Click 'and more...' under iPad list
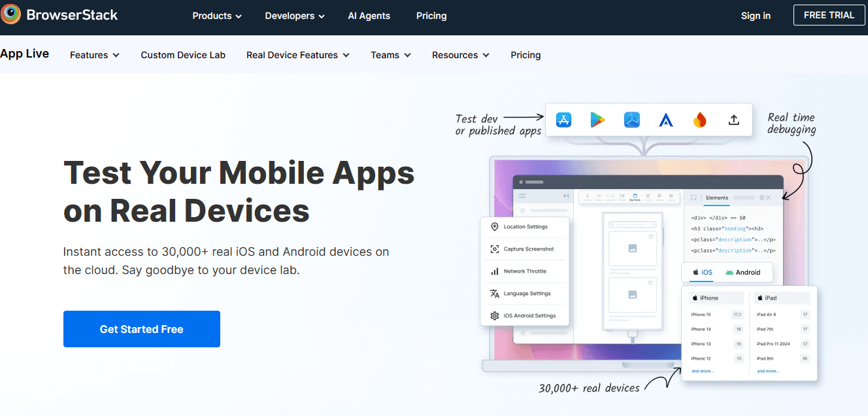 click(768, 371)
